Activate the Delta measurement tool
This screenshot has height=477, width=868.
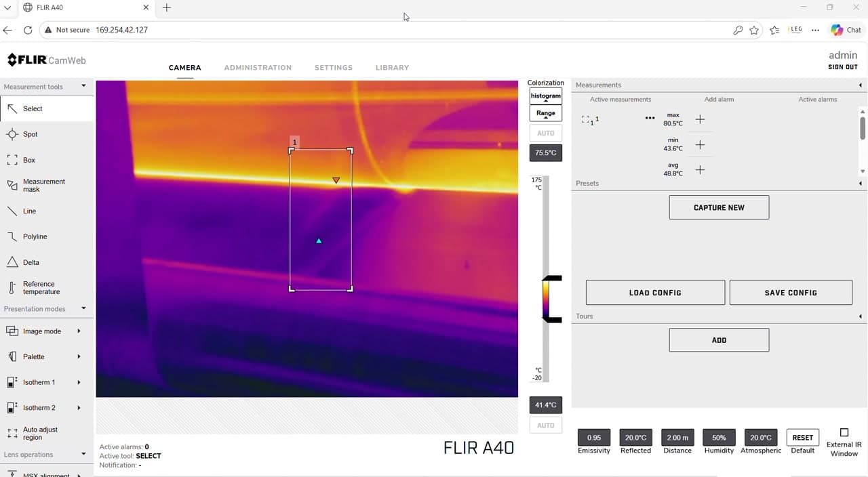point(31,262)
